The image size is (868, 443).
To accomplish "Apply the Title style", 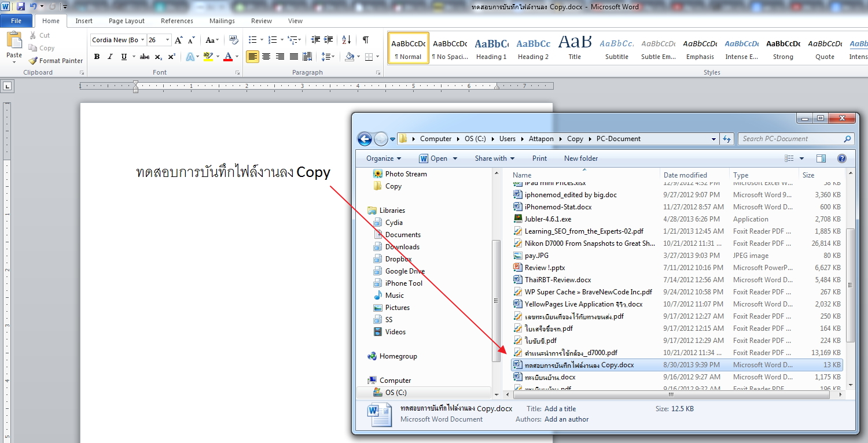I will (x=575, y=48).
